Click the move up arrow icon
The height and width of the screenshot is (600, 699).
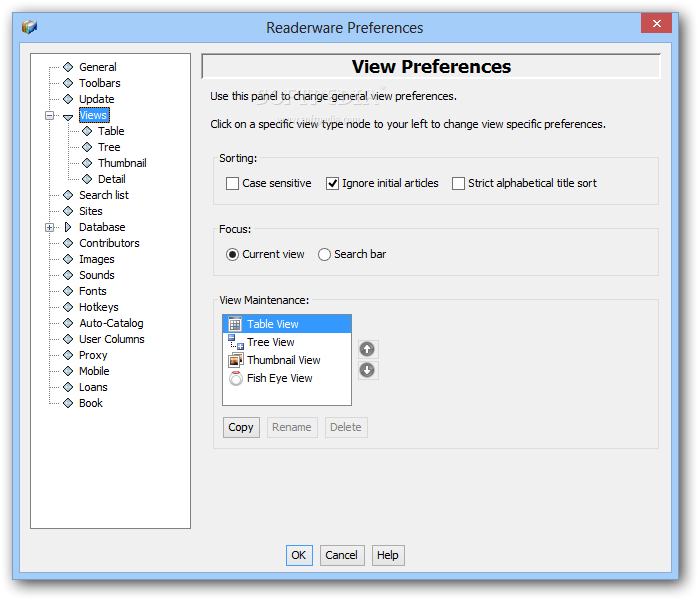click(x=367, y=349)
